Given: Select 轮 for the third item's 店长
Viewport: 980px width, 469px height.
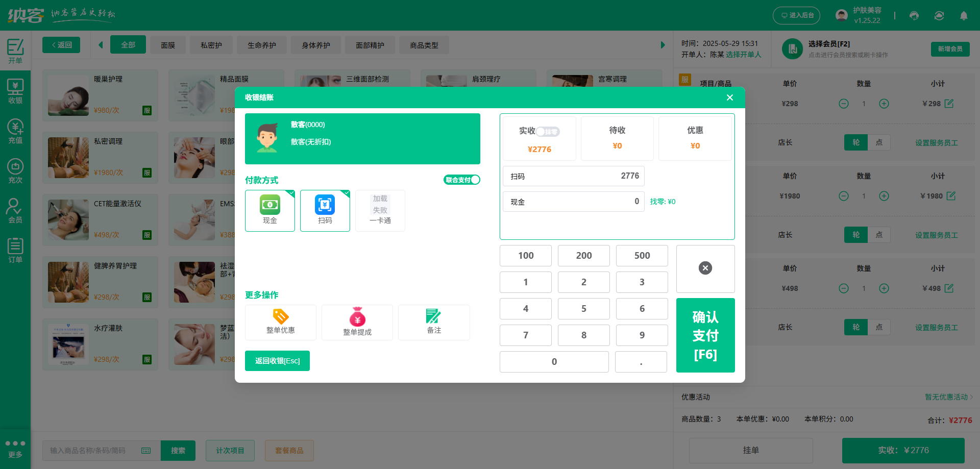Looking at the screenshot, I should click(x=856, y=327).
